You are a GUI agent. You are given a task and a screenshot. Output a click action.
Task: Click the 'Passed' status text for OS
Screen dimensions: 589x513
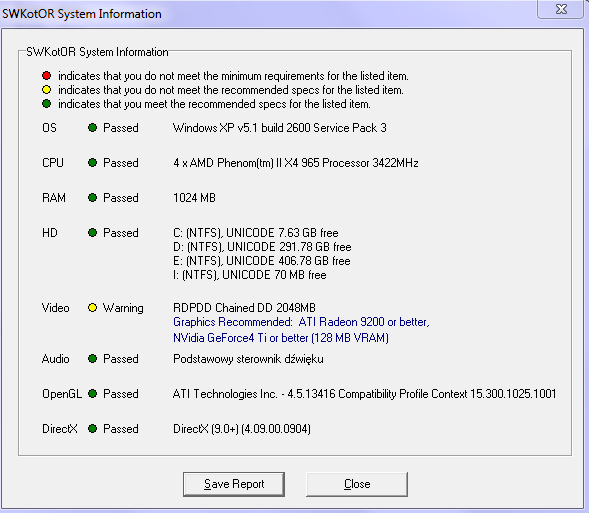pyautogui.click(x=121, y=128)
